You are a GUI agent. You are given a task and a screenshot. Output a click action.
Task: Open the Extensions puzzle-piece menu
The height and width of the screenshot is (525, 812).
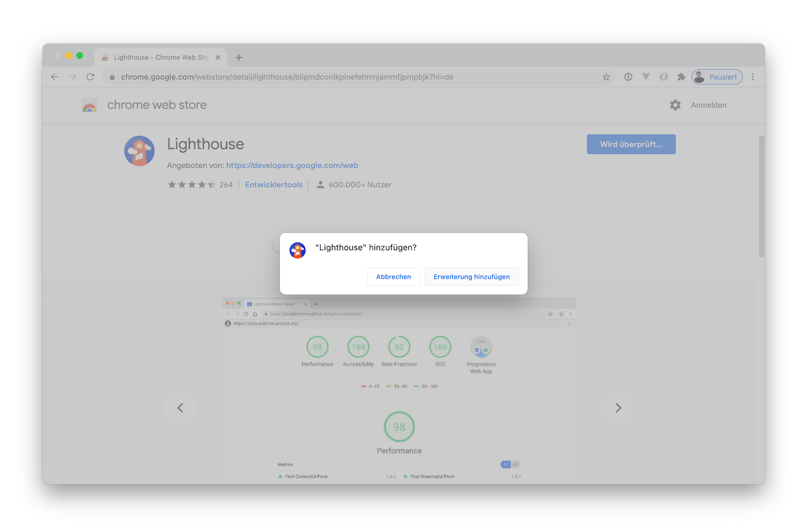click(x=681, y=77)
